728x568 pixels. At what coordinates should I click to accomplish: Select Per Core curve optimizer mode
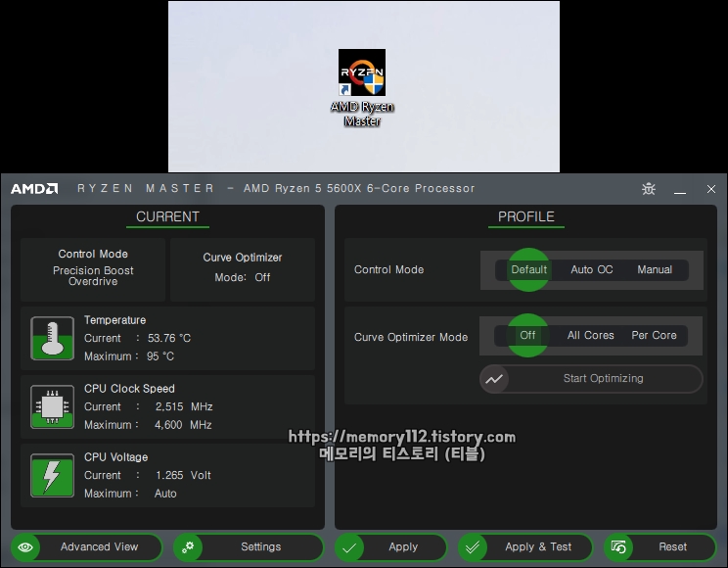pos(654,335)
